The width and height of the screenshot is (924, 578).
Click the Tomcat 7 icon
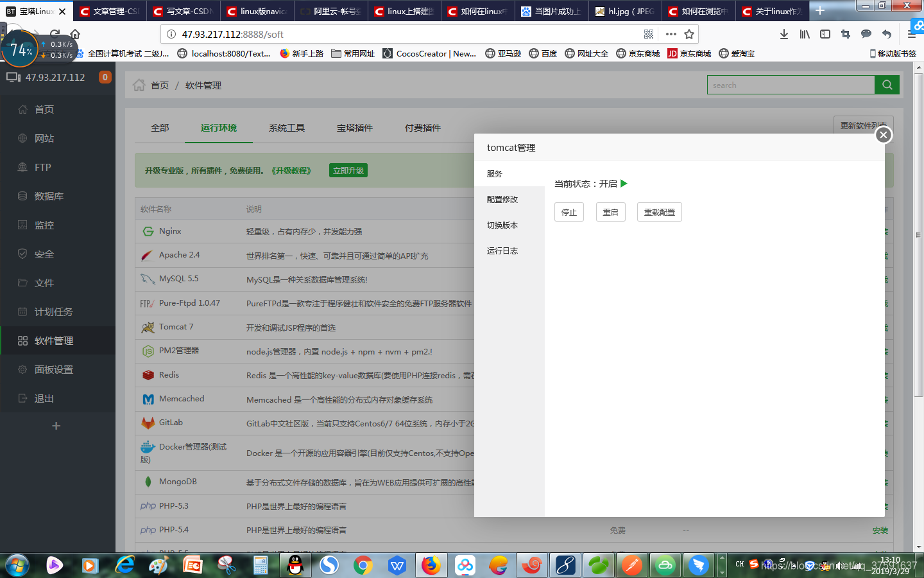148,328
